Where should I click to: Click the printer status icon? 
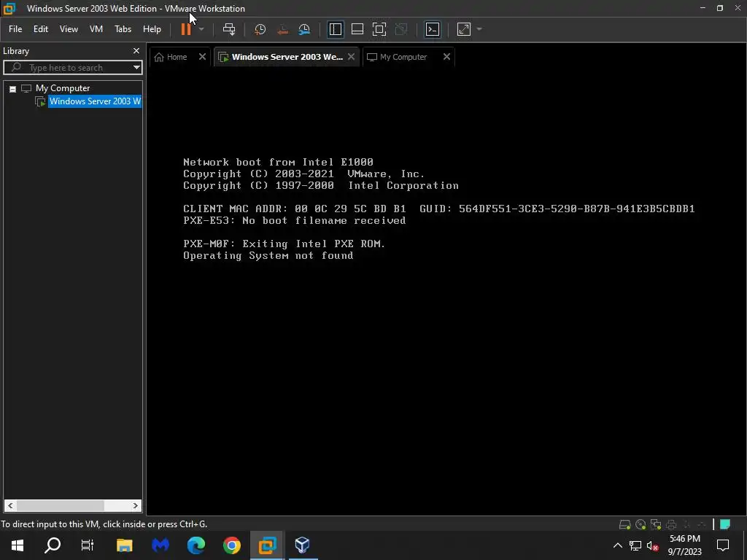click(671, 525)
